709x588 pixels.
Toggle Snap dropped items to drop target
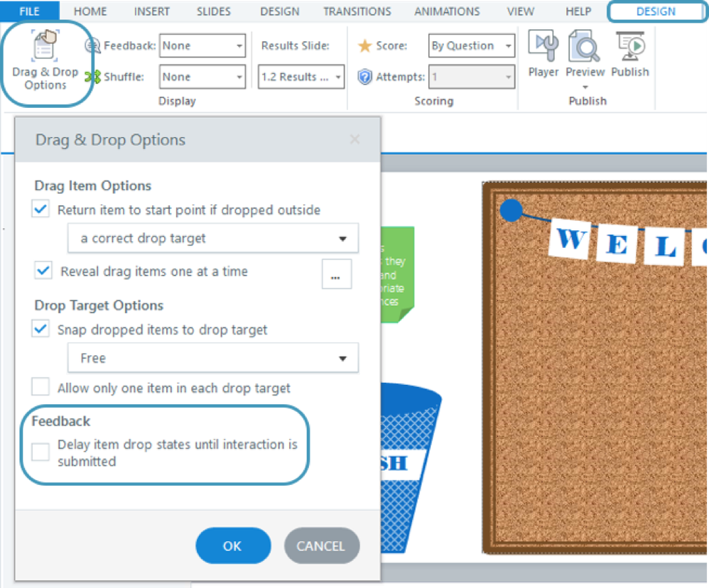coord(40,329)
